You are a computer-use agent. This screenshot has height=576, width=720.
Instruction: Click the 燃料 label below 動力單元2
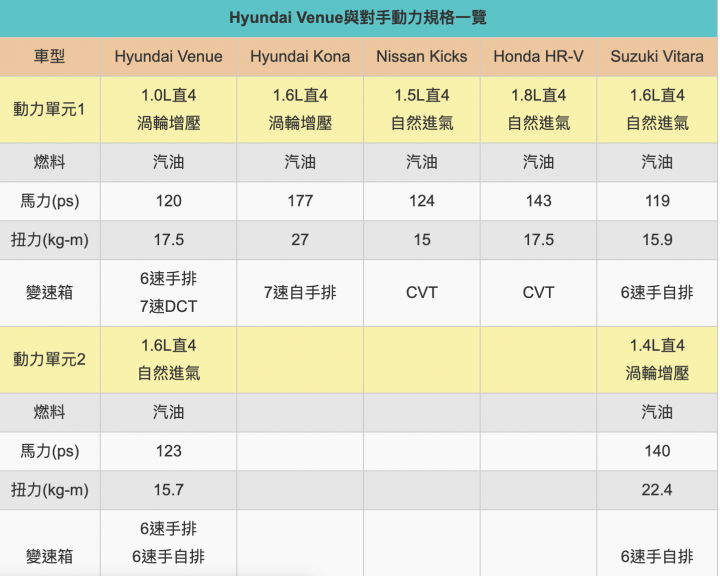point(49,412)
